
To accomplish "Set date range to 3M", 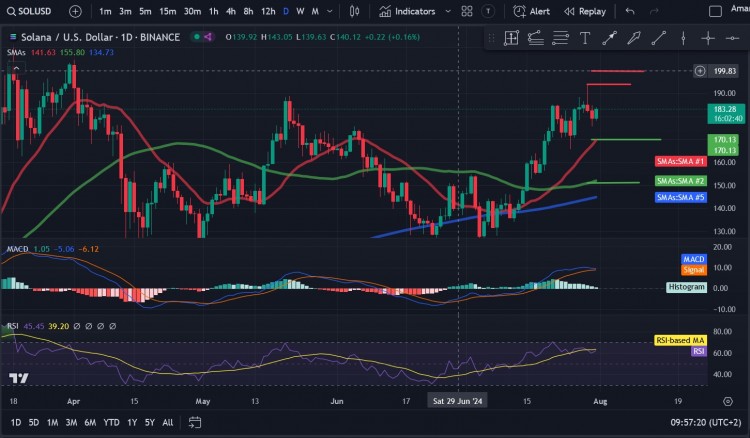I will [x=71, y=423].
